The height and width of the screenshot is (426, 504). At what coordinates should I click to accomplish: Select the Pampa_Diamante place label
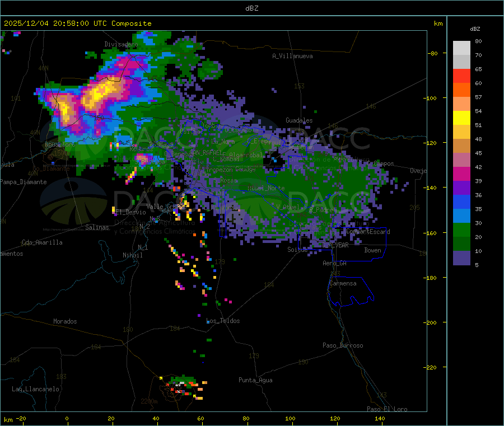(x=24, y=182)
